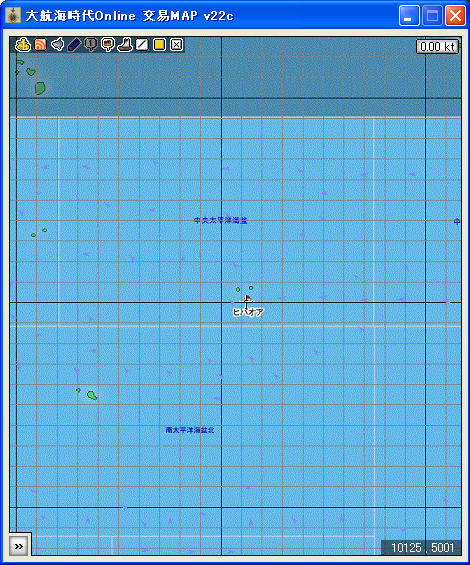Screen dimensions: 470x565
Task: Click the 10125, 5001 coordinate readout
Action: coord(422,548)
